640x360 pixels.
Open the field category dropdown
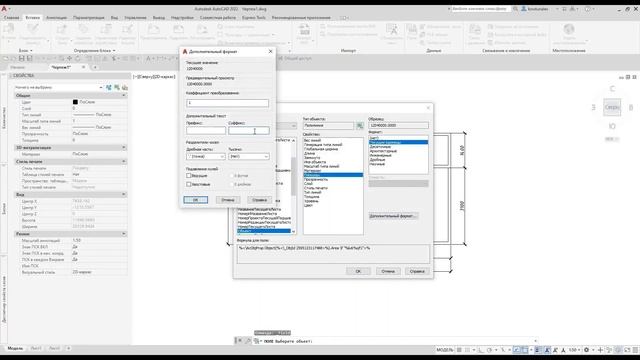[293, 126]
